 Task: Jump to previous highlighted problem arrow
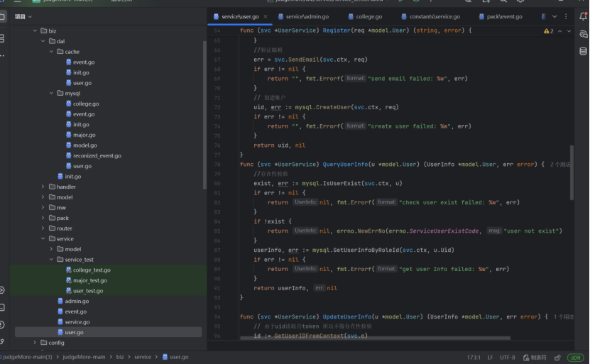tap(560, 31)
